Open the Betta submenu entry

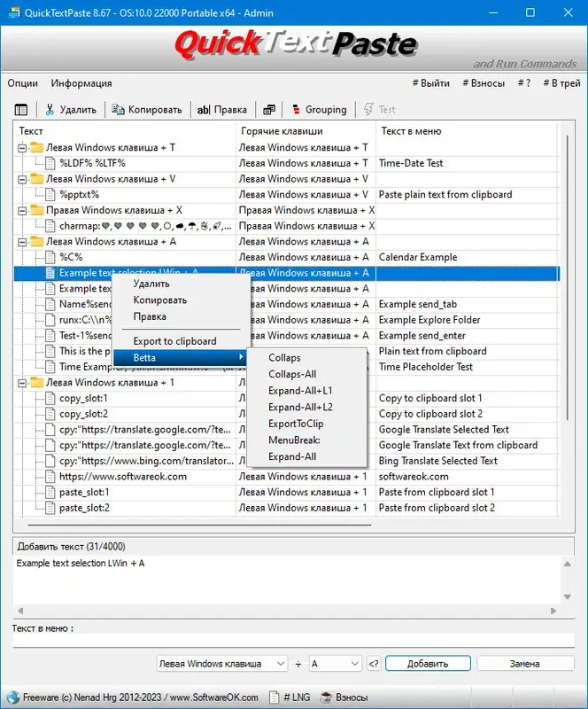[180, 358]
